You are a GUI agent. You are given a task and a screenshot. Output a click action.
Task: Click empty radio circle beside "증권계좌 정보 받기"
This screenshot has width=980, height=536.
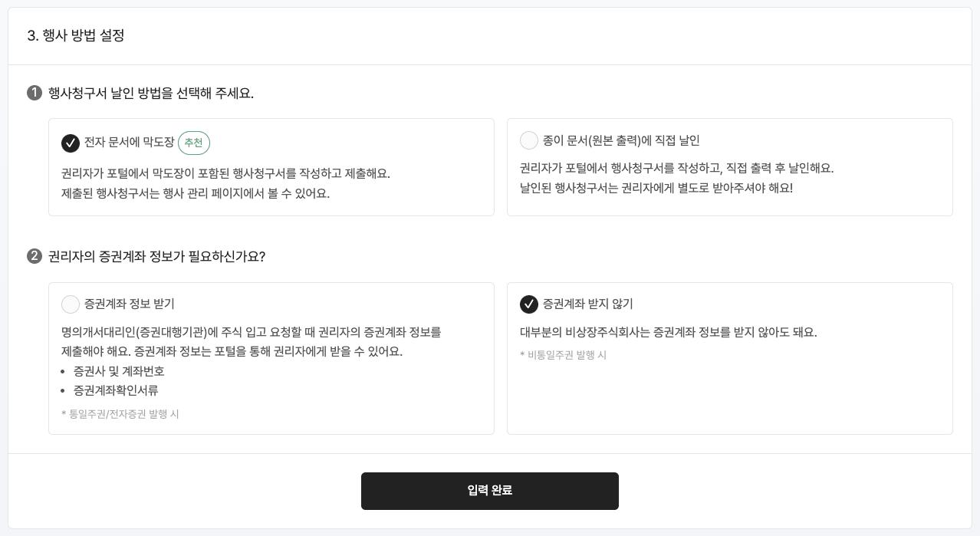pyautogui.click(x=71, y=304)
